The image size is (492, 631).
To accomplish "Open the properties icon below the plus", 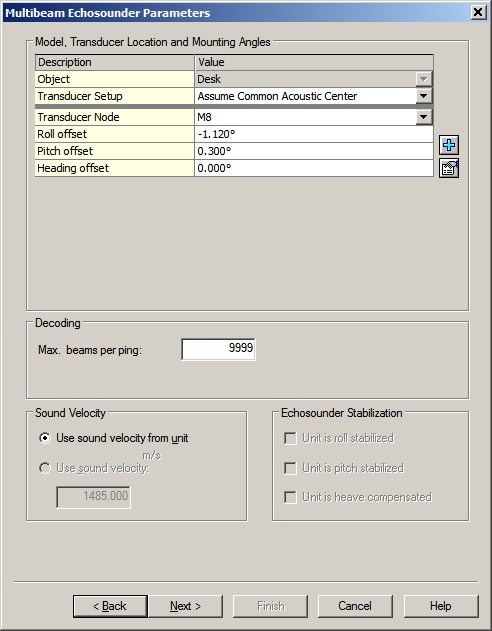I will coord(449,168).
